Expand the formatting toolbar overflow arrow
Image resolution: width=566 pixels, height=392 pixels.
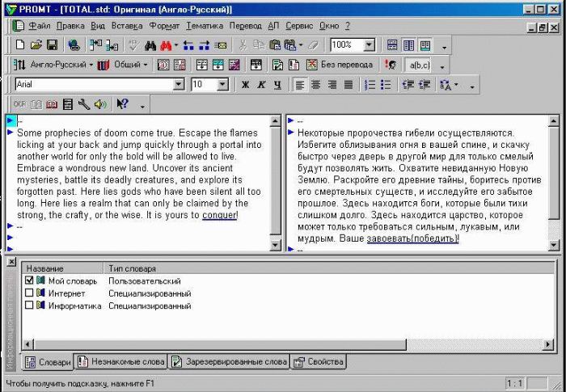click(x=471, y=86)
